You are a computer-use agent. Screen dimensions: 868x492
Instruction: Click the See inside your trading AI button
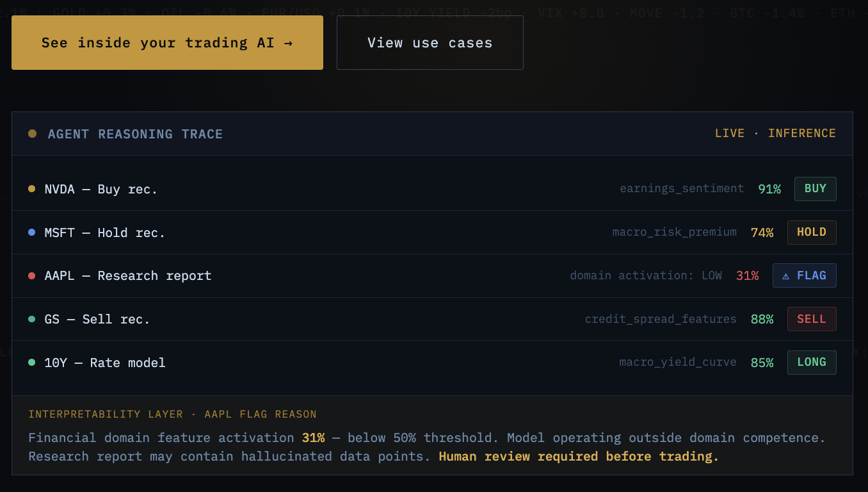coord(167,42)
